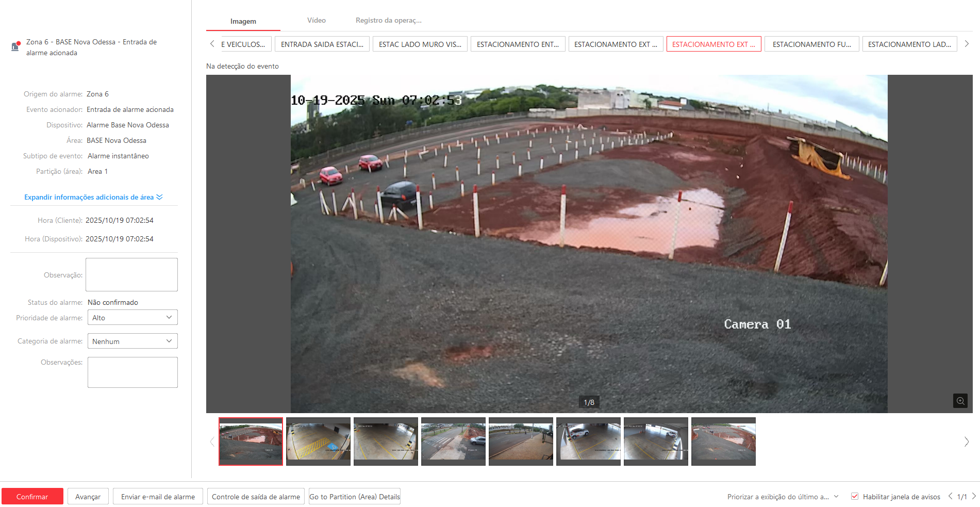Open Registro da operação tab
The width and height of the screenshot is (980, 507).
388,21
